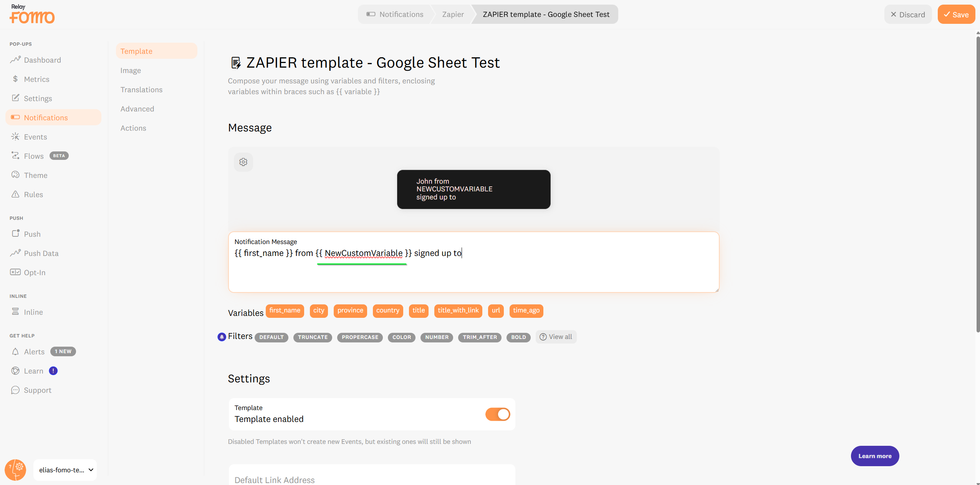This screenshot has width=980, height=485.
Task: Open Rules via warning triangle icon
Action: click(x=15, y=194)
